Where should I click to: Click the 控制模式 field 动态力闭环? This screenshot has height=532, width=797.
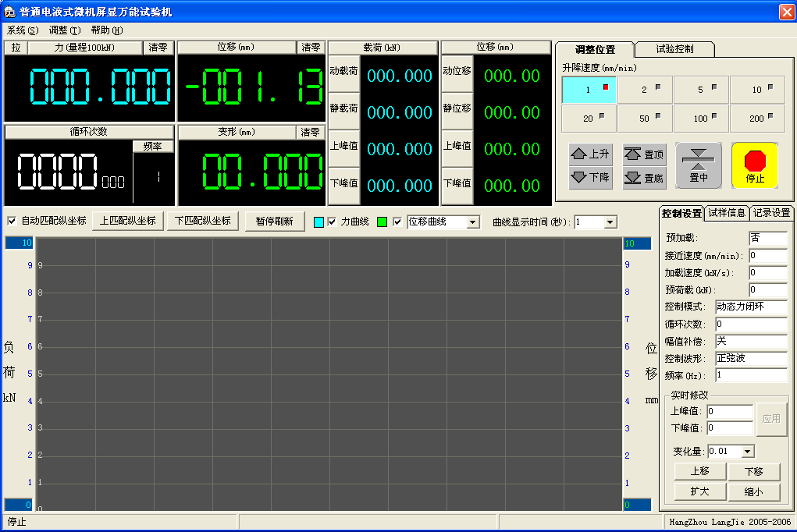pyautogui.click(x=751, y=307)
